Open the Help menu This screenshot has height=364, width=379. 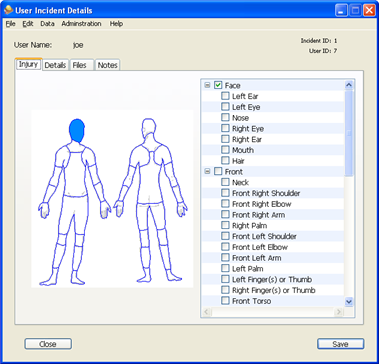pyautogui.click(x=116, y=24)
